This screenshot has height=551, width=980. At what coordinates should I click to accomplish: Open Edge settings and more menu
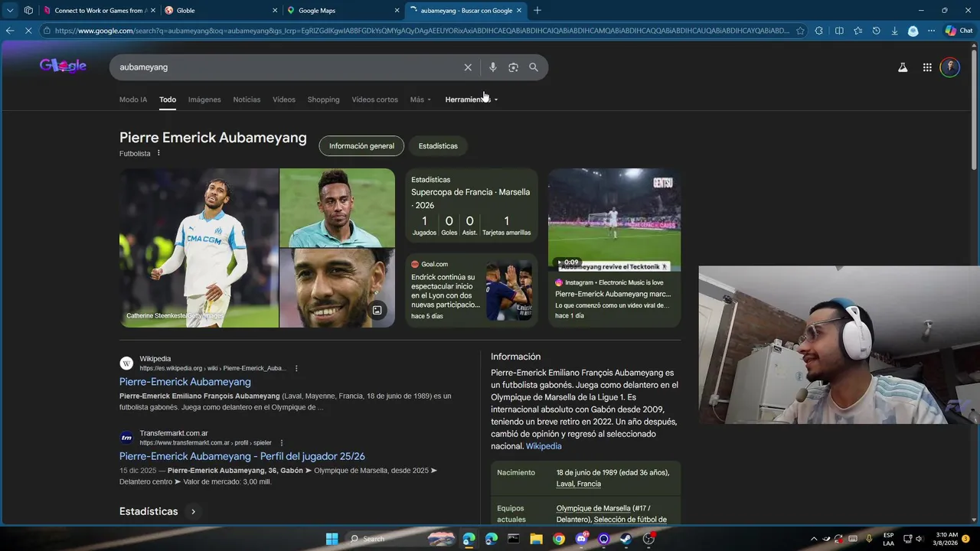click(x=931, y=31)
